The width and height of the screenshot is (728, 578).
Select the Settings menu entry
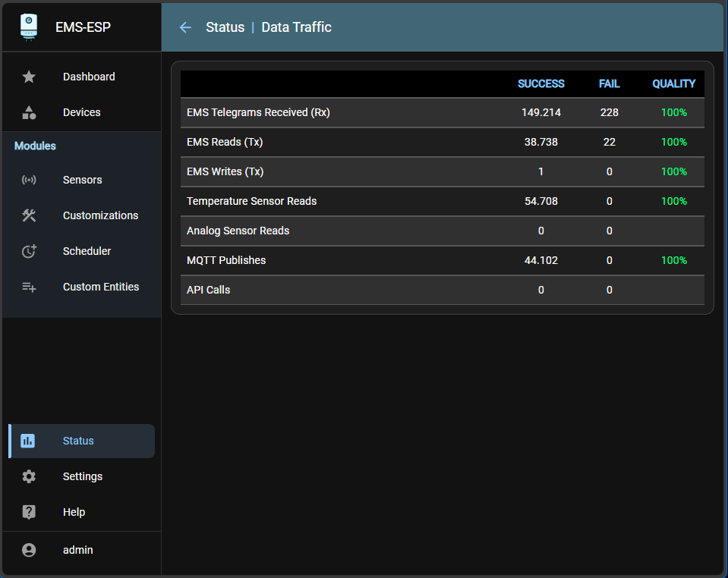(82, 476)
